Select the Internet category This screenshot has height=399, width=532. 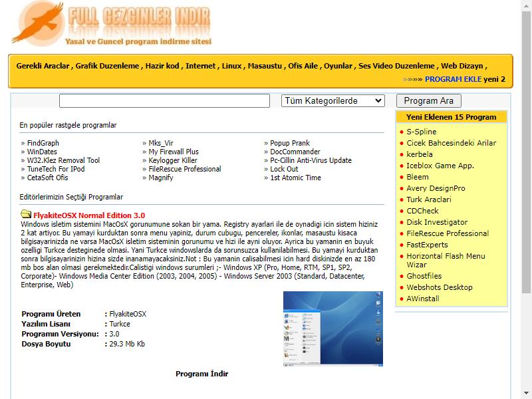[x=201, y=66]
